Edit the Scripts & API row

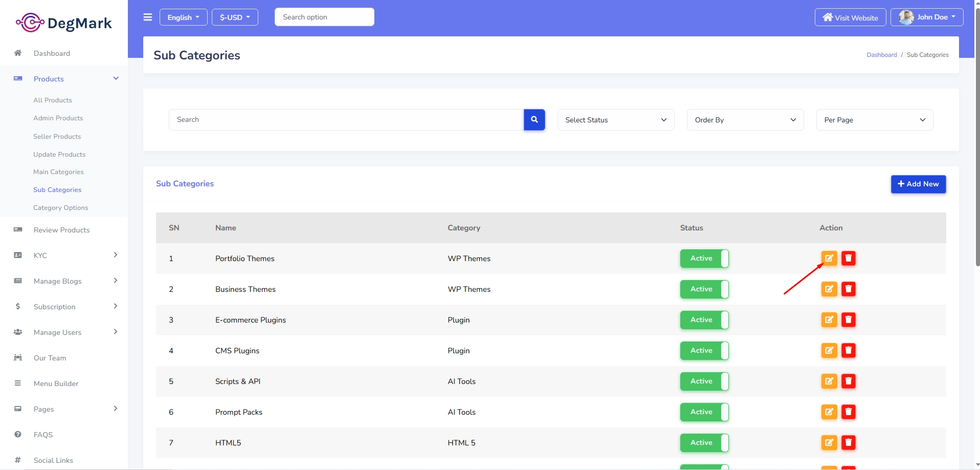(829, 381)
